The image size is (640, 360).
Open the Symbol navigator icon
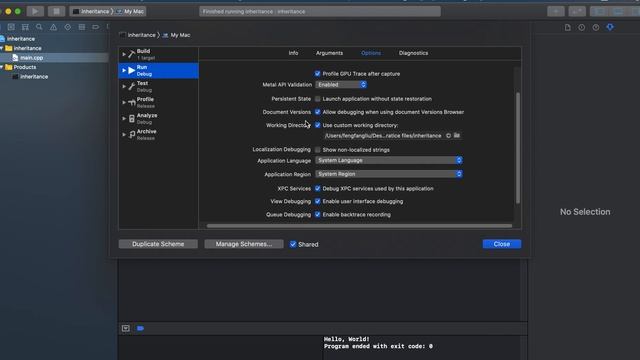(x=25, y=27)
